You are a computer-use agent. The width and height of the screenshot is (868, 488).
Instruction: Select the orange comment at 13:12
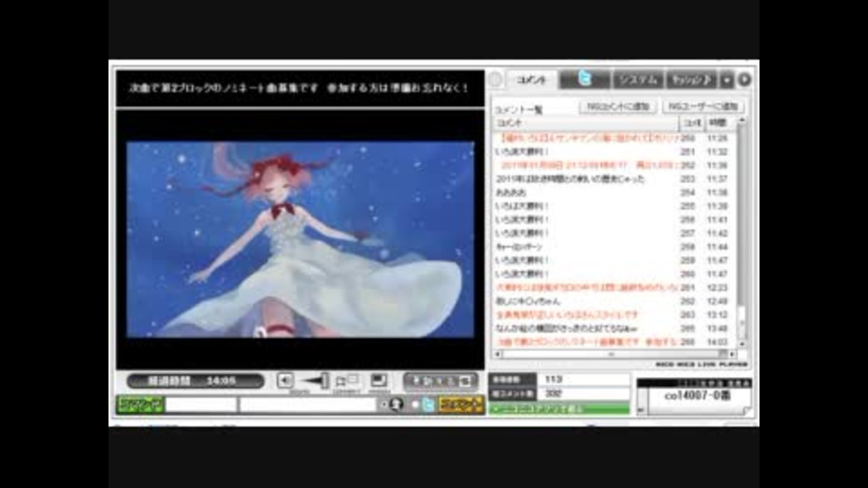(x=615, y=314)
